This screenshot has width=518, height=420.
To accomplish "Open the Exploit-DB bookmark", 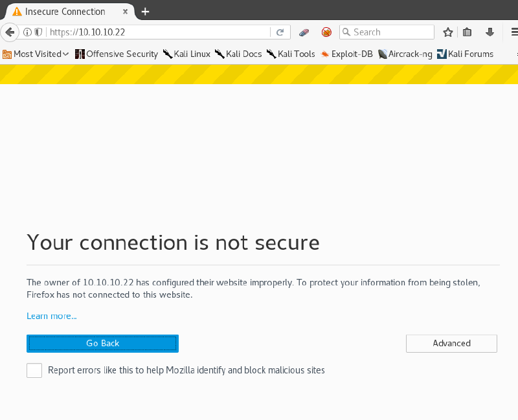I will [346, 54].
